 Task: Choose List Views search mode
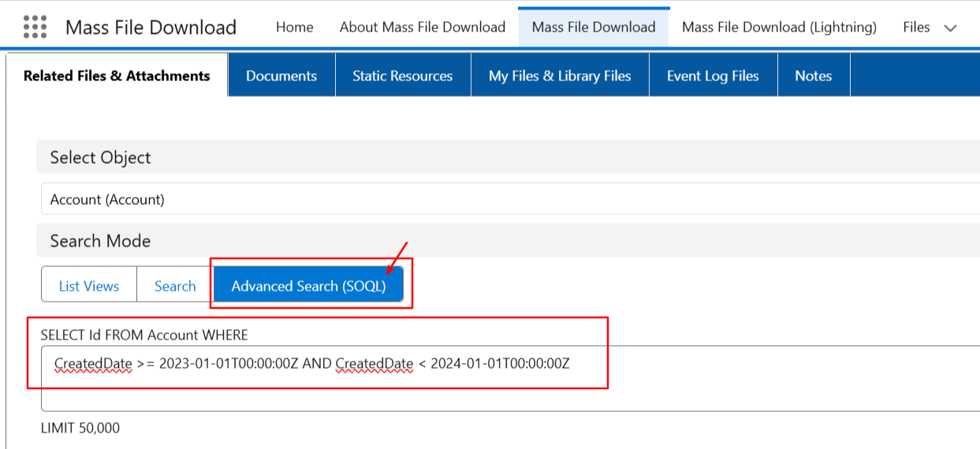coord(89,286)
